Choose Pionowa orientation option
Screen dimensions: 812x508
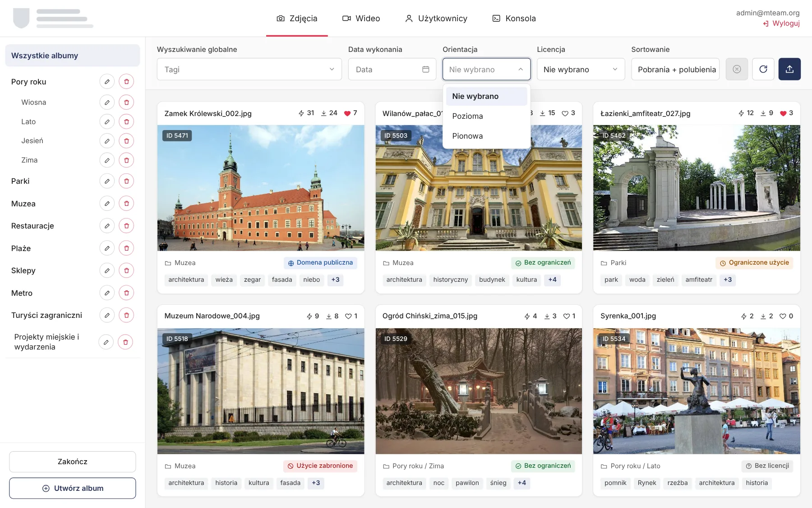point(486,136)
